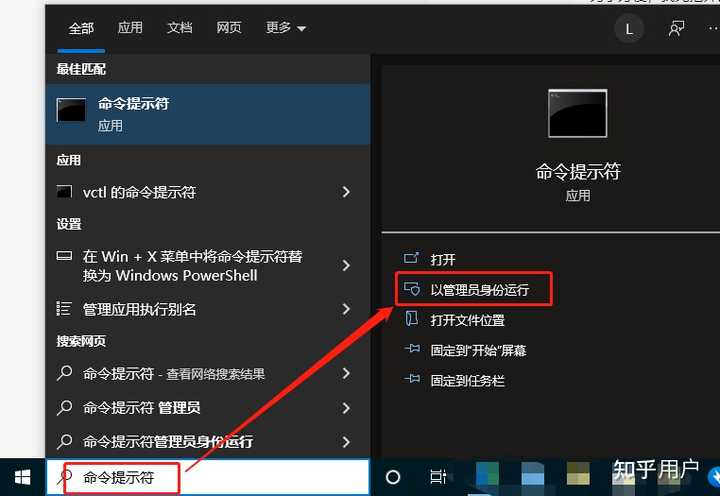The height and width of the screenshot is (496, 720).
Task: Click the taskbar search box containing 命令提示符
Action: 208,477
